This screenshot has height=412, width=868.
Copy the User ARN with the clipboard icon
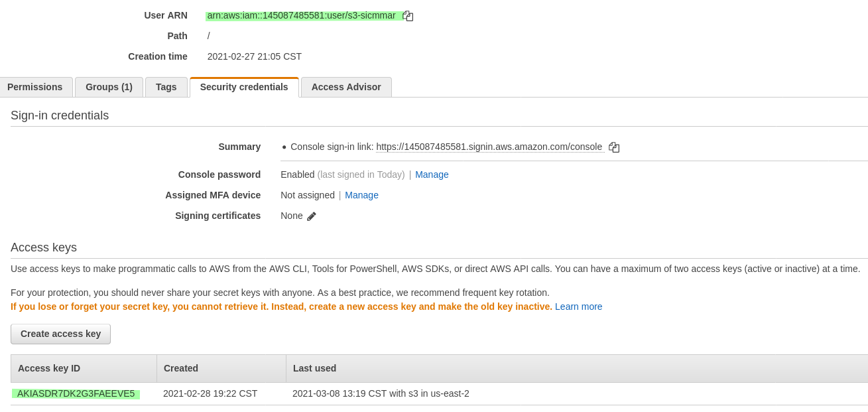click(x=408, y=16)
